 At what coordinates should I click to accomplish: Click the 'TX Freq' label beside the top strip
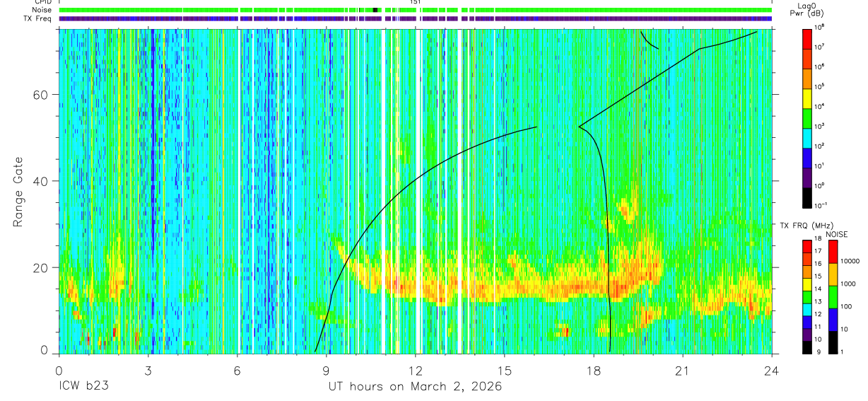(x=39, y=18)
